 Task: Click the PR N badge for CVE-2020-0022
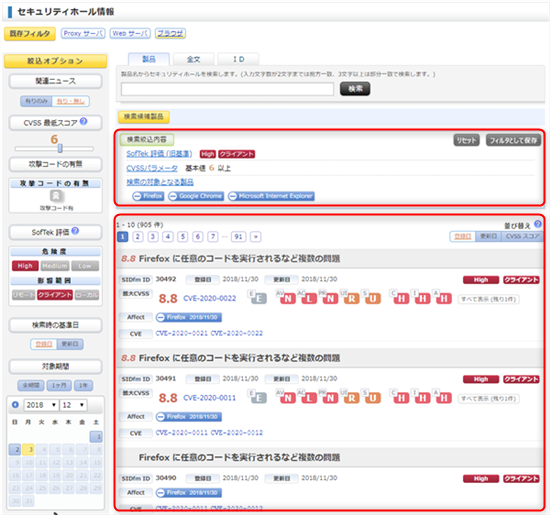pos(329,297)
